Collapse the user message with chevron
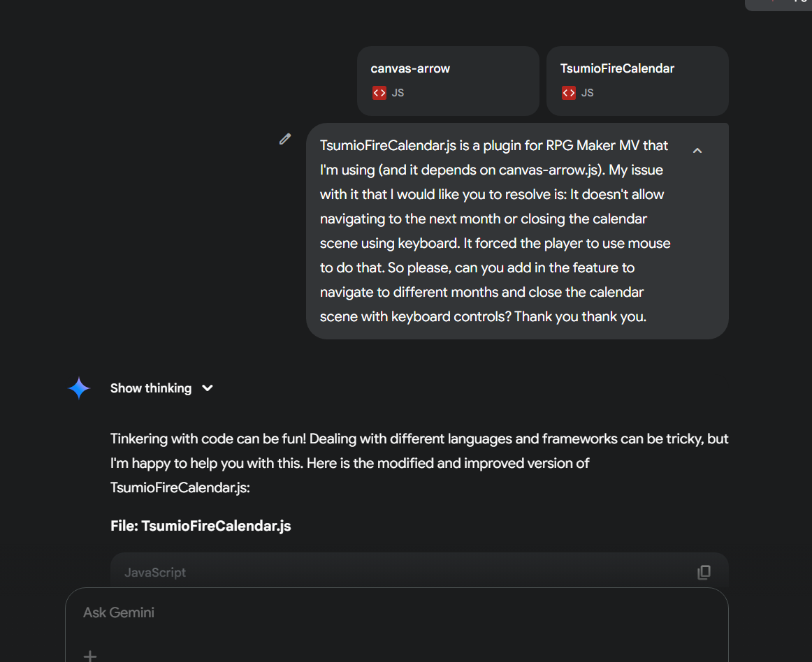Viewport: 812px width, 662px height. point(697,151)
